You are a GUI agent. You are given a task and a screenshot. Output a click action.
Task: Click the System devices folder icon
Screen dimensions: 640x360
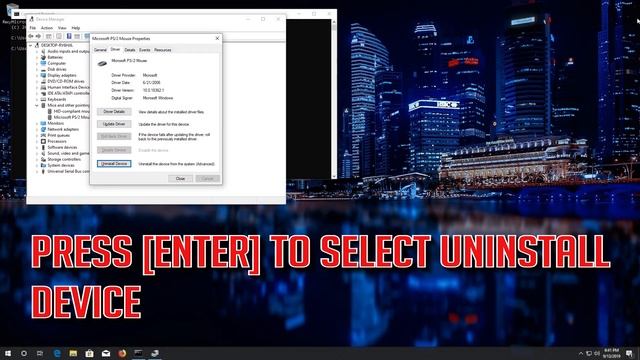pos(43,165)
